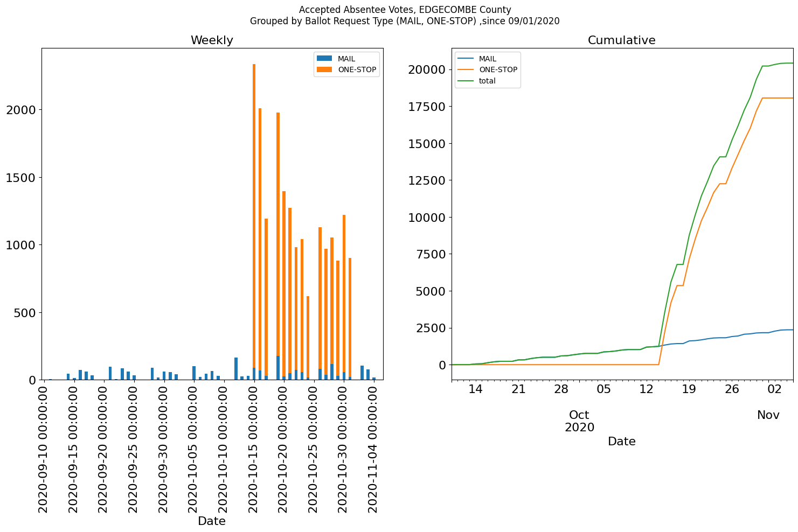The image size is (798, 532).
Task: Click the 'Nov' month label
Action: click(768, 415)
